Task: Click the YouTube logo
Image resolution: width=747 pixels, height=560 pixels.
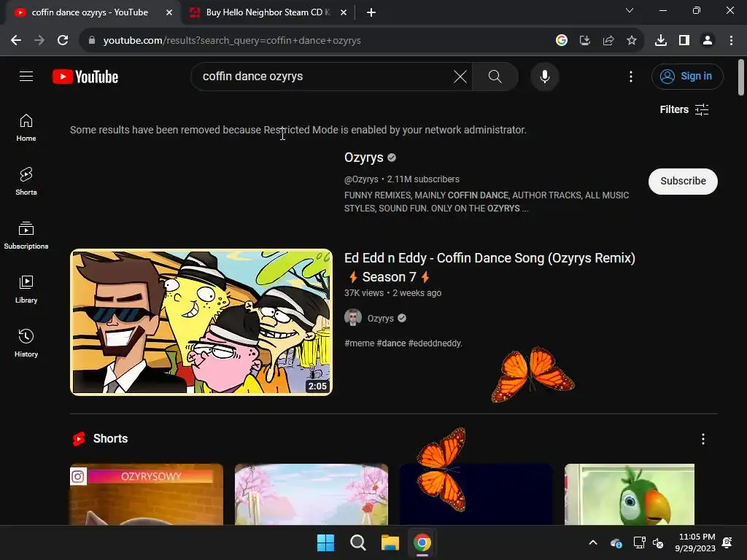Action: click(85, 77)
